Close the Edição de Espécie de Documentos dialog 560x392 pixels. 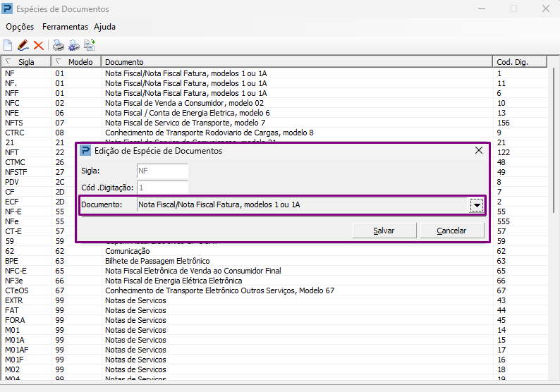[479, 151]
